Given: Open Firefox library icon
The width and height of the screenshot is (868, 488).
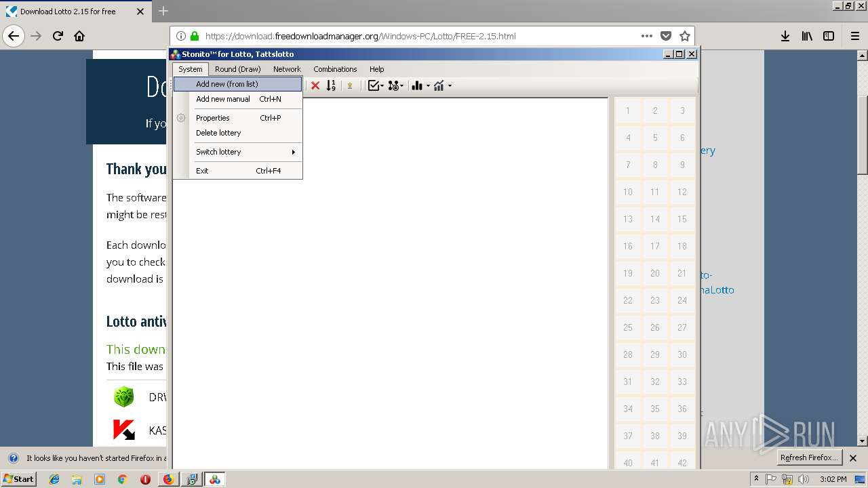Looking at the screenshot, I should [x=807, y=36].
